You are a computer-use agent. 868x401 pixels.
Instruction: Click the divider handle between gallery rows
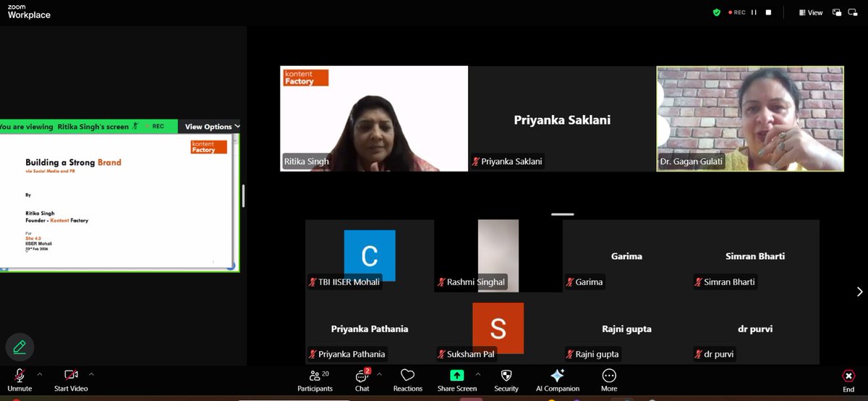pyautogui.click(x=562, y=214)
